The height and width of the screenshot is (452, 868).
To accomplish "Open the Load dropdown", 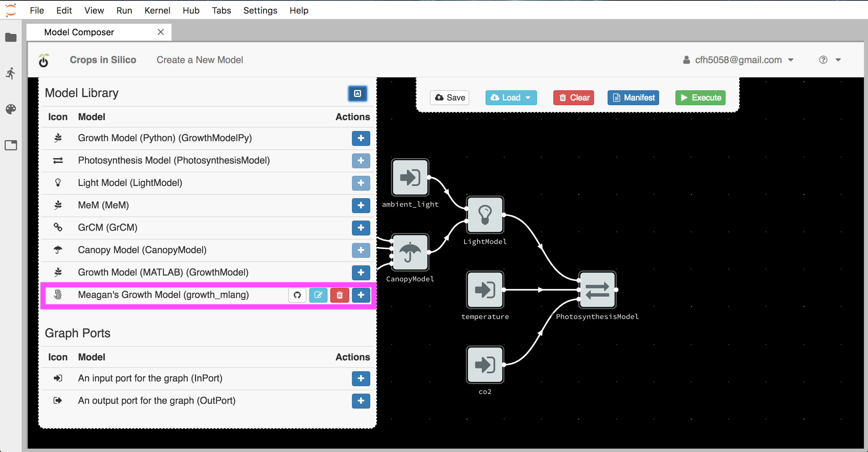I will [511, 98].
